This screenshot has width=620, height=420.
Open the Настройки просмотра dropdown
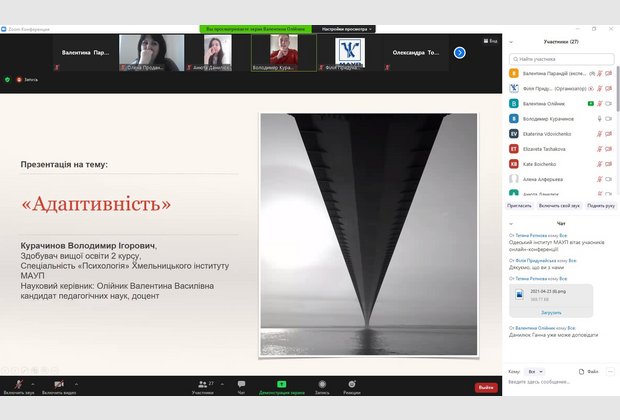coord(345,29)
